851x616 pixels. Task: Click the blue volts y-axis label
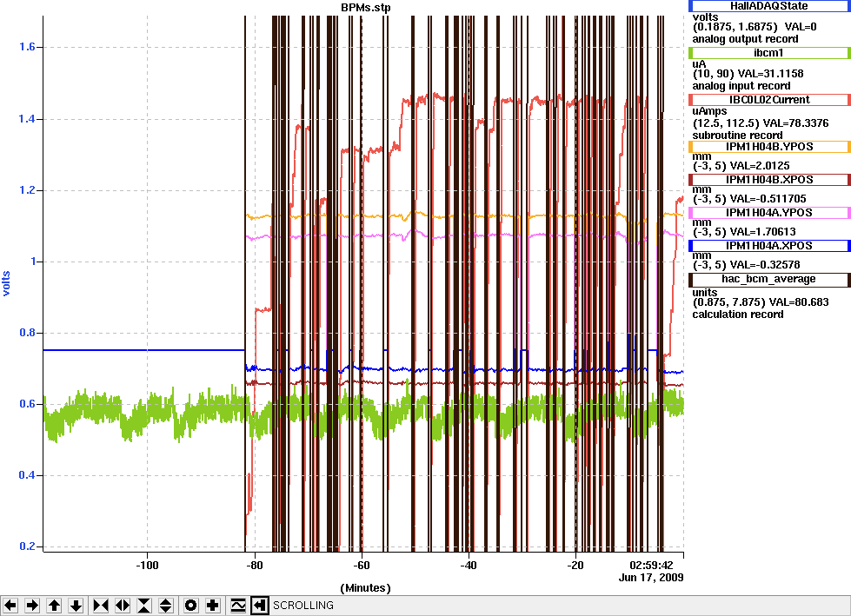click(x=6, y=283)
